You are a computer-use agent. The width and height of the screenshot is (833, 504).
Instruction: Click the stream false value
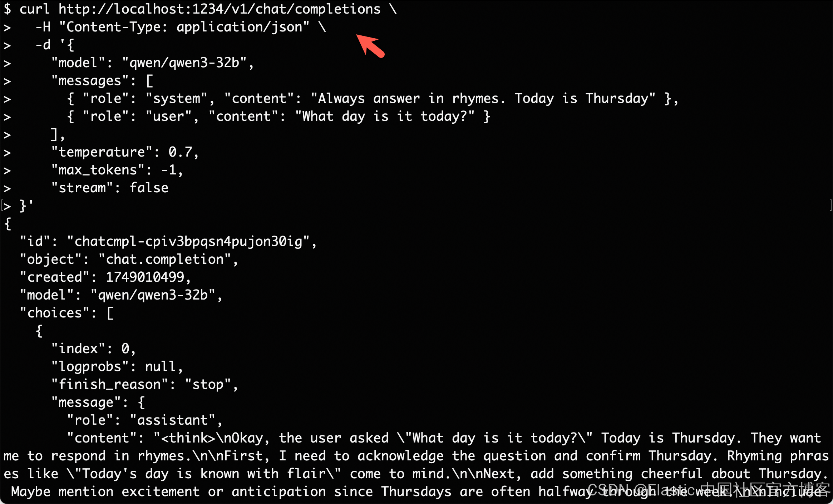point(149,188)
